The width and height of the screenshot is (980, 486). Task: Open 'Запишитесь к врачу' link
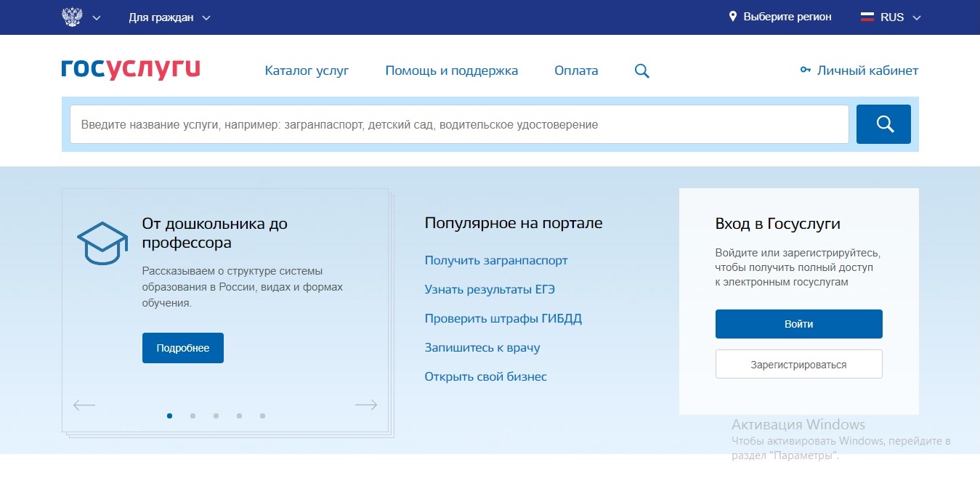[x=482, y=347]
